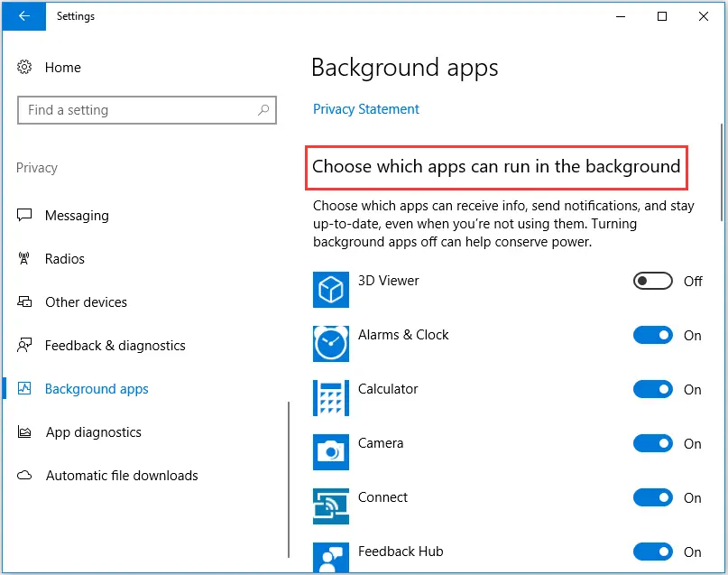Screen dimensions: 728x575
Task: Open the Privacy Statement link
Action: click(x=366, y=109)
